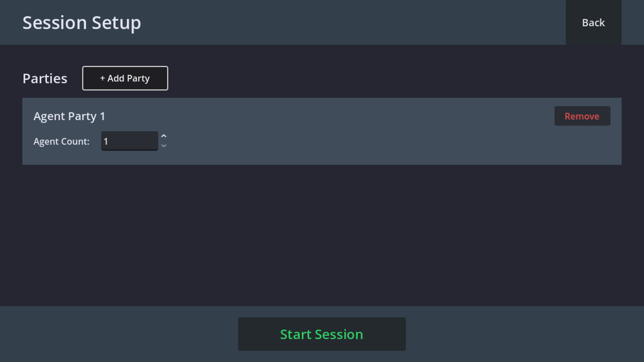Image resolution: width=644 pixels, height=362 pixels.
Task: Return to previous screen via Back
Action: 593,22
